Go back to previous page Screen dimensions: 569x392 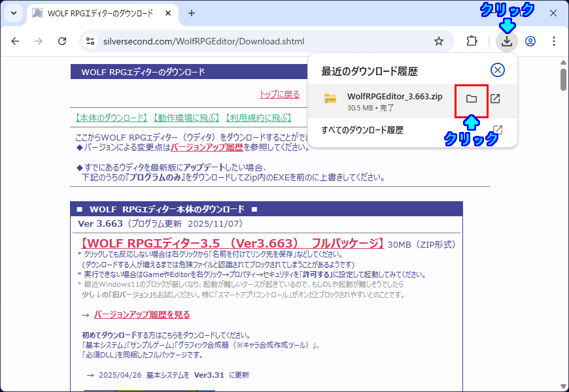[15, 41]
